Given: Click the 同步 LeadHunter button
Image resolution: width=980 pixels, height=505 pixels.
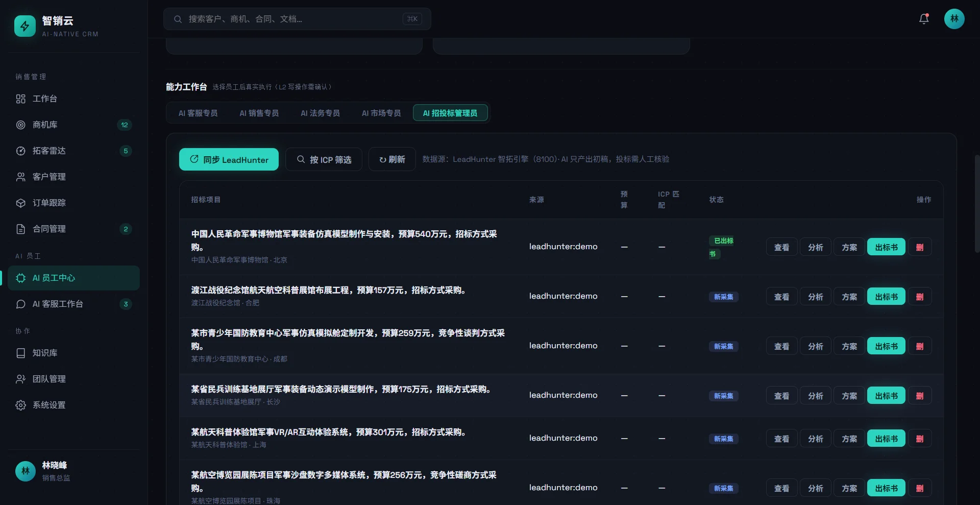Looking at the screenshot, I should click(229, 159).
